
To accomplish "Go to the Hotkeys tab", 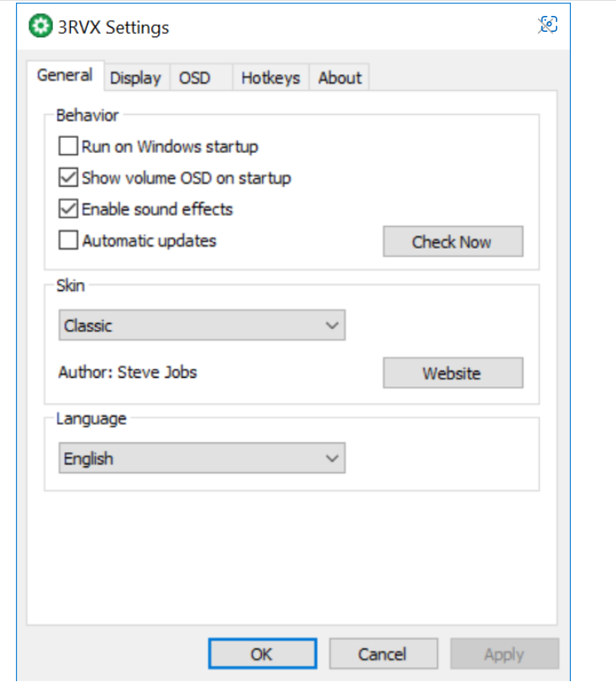I will (x=271, y=78).
